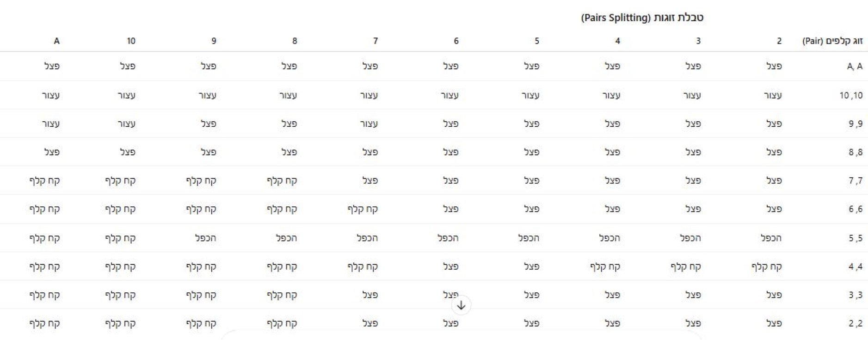This screenshot has width=868, height=340.
Task: Click the '10,10' pair row label
Action: tap(851, 95)
